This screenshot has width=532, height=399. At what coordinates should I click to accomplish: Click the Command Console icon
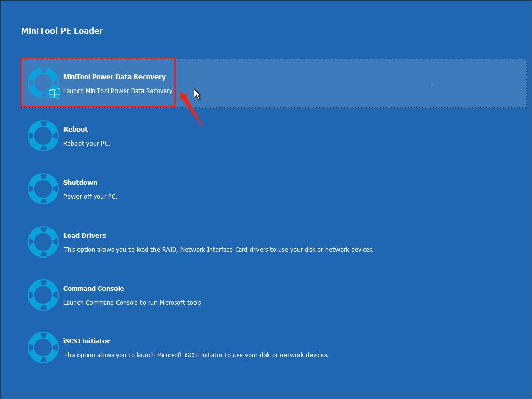click(43, 295)
